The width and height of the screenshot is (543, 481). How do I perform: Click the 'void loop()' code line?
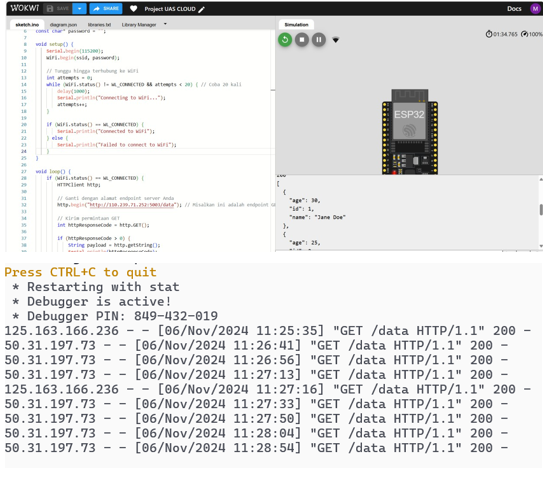pyautogui.click(x=53, y=171)
